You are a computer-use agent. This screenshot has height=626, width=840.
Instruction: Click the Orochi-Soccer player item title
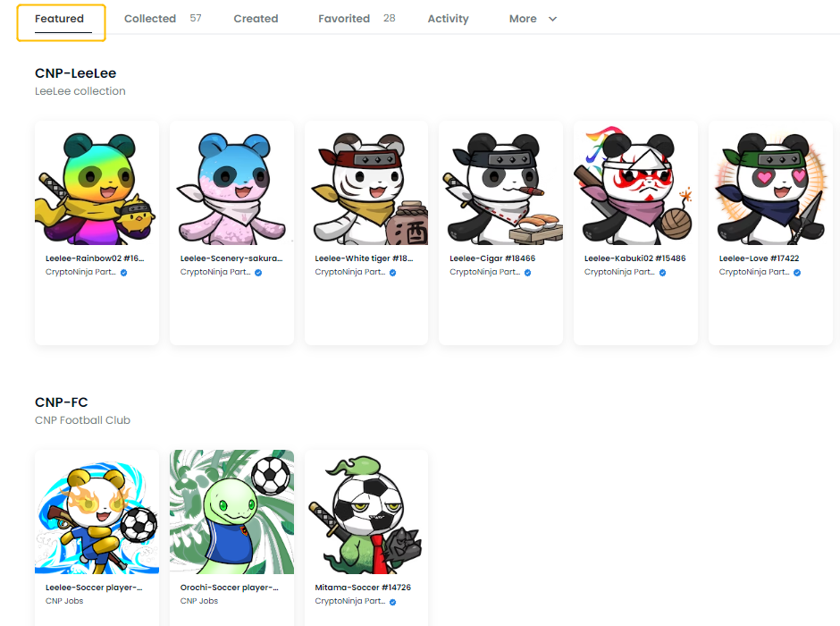tap(230, 588)
